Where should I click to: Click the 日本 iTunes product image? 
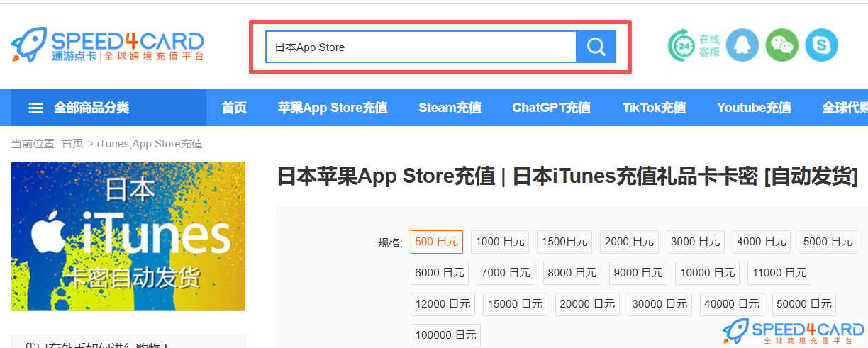point(128,236)
